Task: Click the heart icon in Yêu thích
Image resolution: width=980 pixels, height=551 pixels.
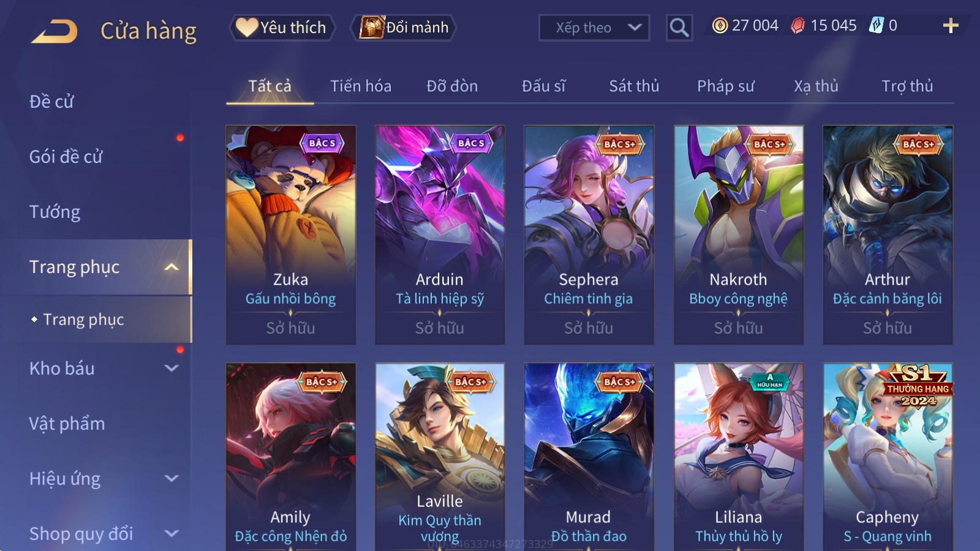Action: tap(247, 28)
